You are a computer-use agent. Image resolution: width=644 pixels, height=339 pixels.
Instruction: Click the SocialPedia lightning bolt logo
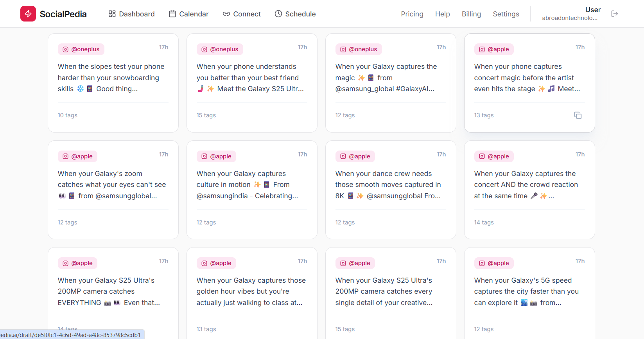[28, 14]
